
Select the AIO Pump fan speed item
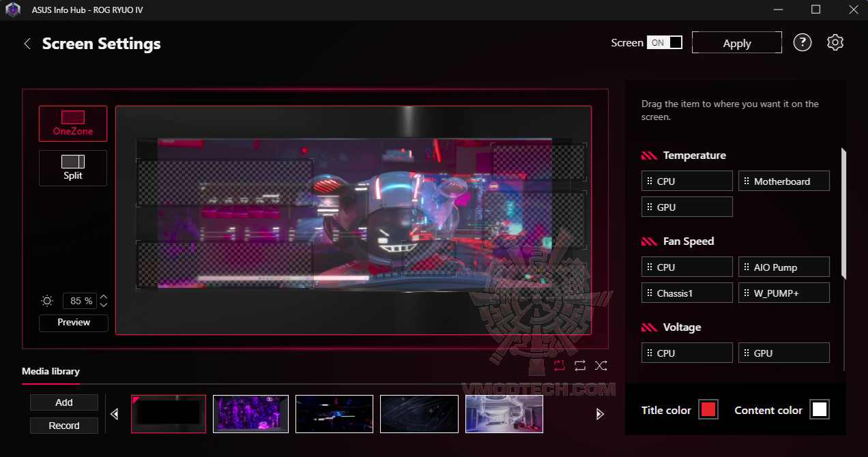(784, 267)
